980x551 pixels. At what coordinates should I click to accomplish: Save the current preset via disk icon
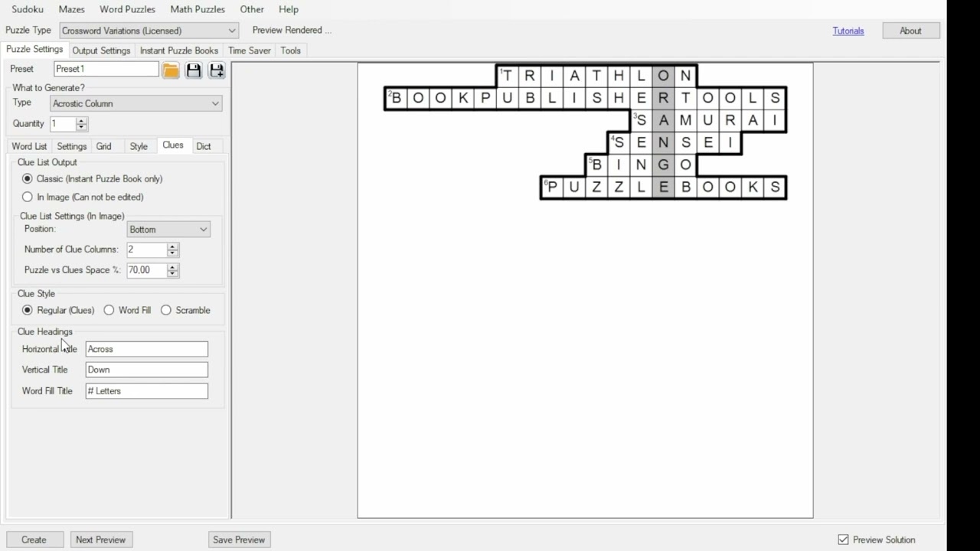pos(194,70)
